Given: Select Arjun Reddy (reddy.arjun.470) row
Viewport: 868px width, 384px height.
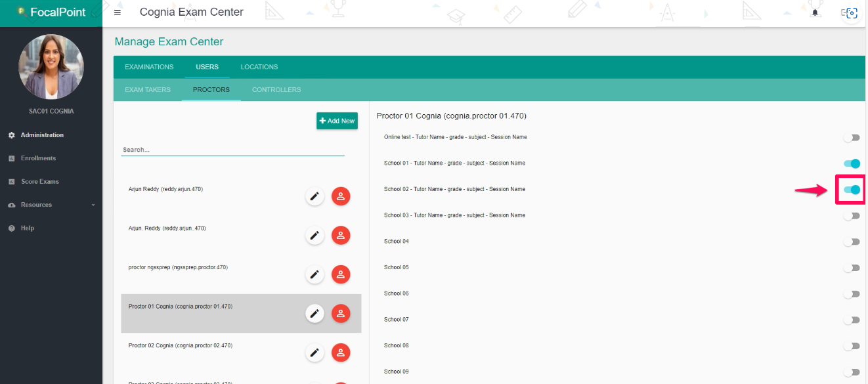Looking at the screenshot, I should pos(241,196).
